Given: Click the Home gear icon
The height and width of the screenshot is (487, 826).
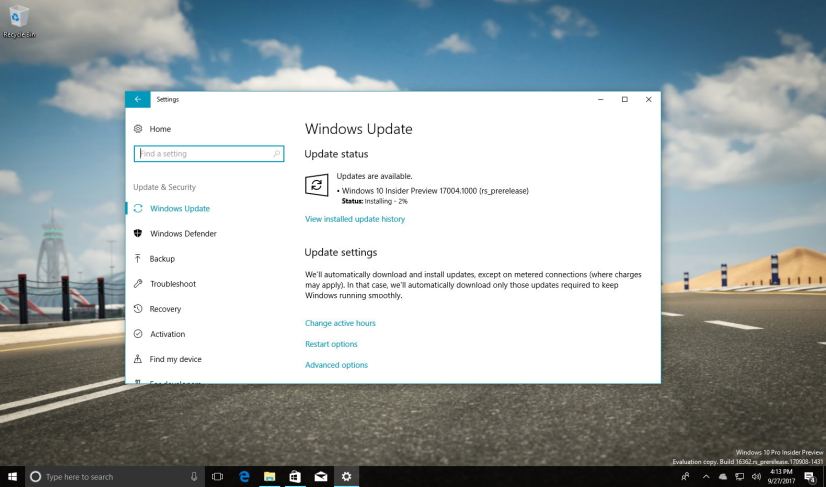Looking at the screenshot, I should [138, 129].
